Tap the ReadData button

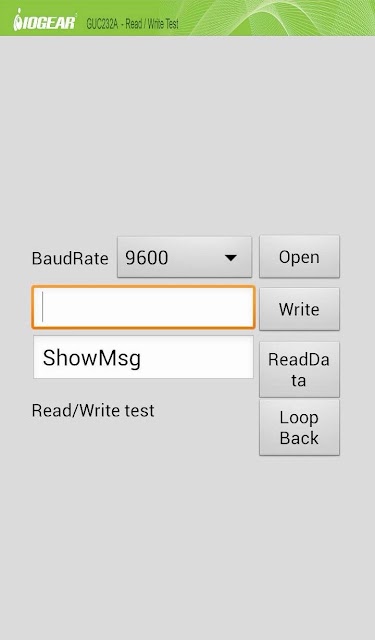point(299,369)
